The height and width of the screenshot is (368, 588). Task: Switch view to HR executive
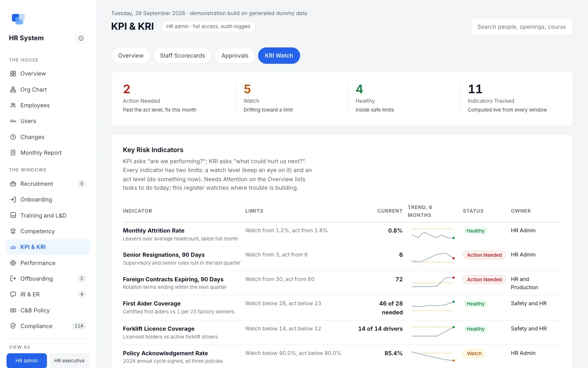(x=69, y=361)
